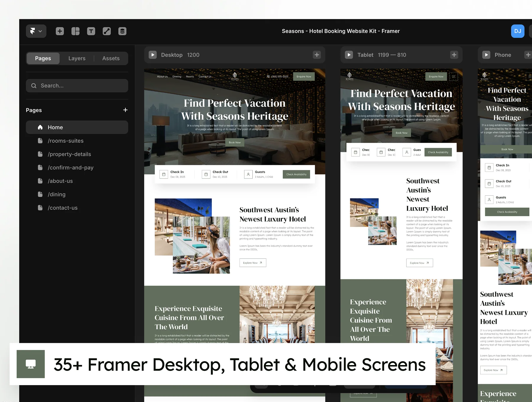Click Seasons logo in tablet header

(349, 76)
